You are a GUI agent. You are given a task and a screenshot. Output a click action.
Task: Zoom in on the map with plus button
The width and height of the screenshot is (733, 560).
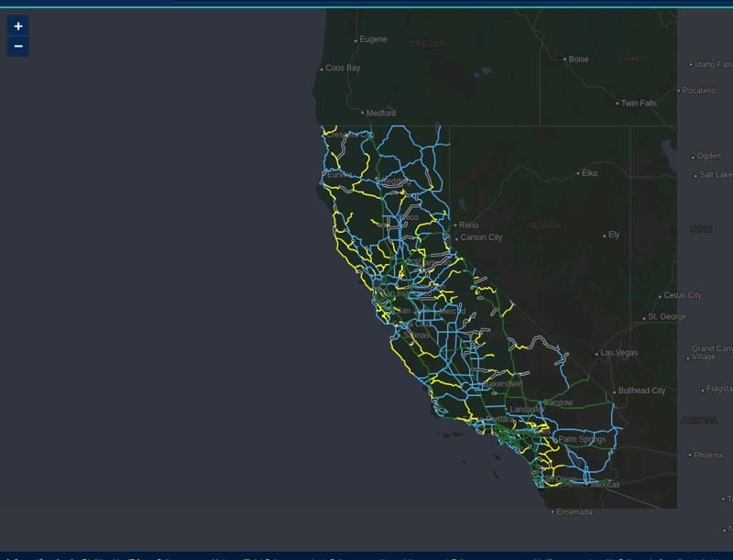18,27
